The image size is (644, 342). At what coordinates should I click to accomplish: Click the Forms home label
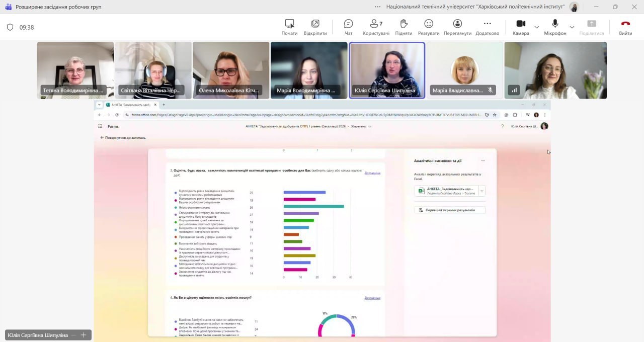point(113,126)
